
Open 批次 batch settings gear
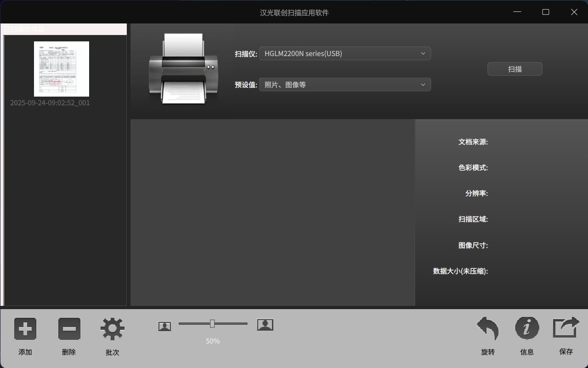pos(113,329)
